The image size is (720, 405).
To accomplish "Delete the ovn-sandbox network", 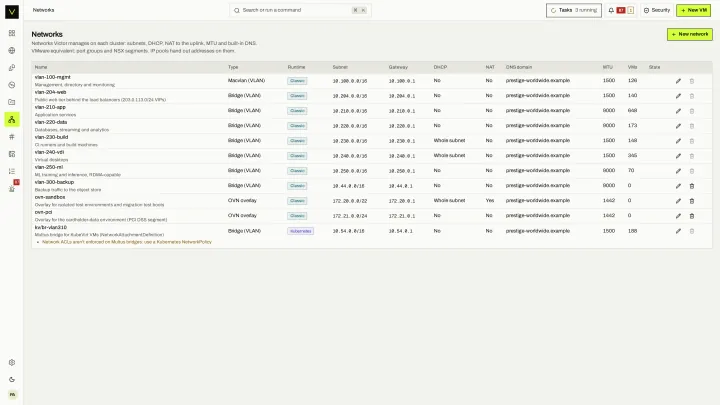I will (x=692, y=201).
